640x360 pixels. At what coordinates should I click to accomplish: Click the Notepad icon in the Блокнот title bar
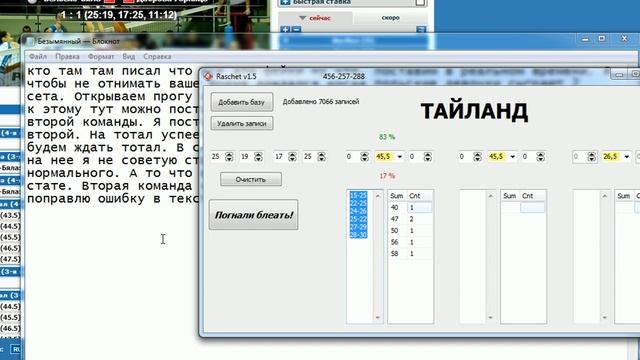coord(30,42)
